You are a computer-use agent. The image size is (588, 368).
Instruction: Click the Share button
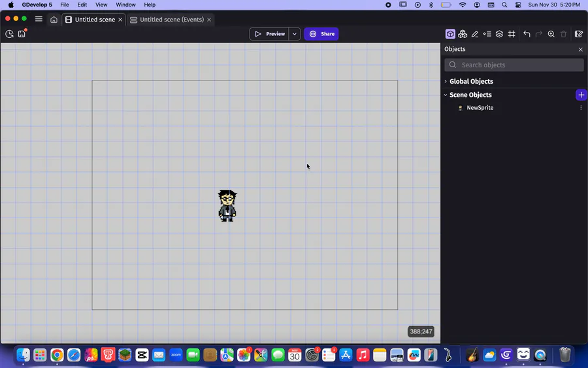[x=321, y=34]
